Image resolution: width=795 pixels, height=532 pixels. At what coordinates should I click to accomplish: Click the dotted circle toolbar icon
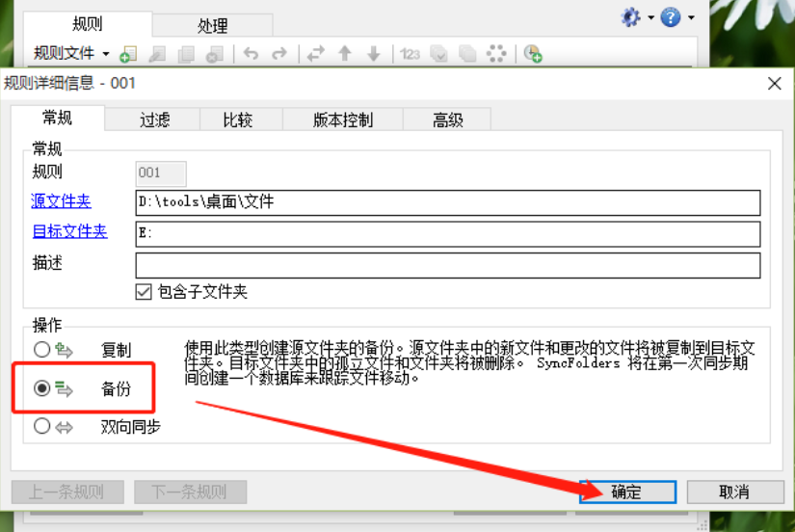(x=496, y=54)
